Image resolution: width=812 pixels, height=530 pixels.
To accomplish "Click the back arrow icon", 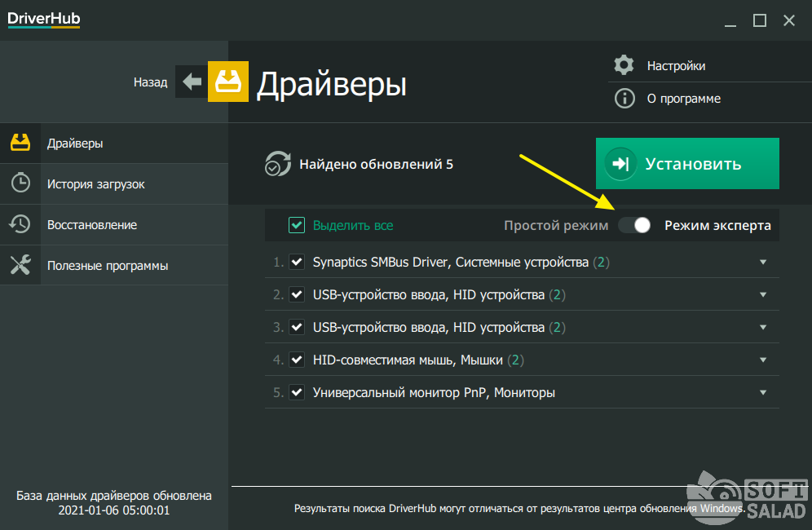I will pyautogui.click(x=192, y=82).
